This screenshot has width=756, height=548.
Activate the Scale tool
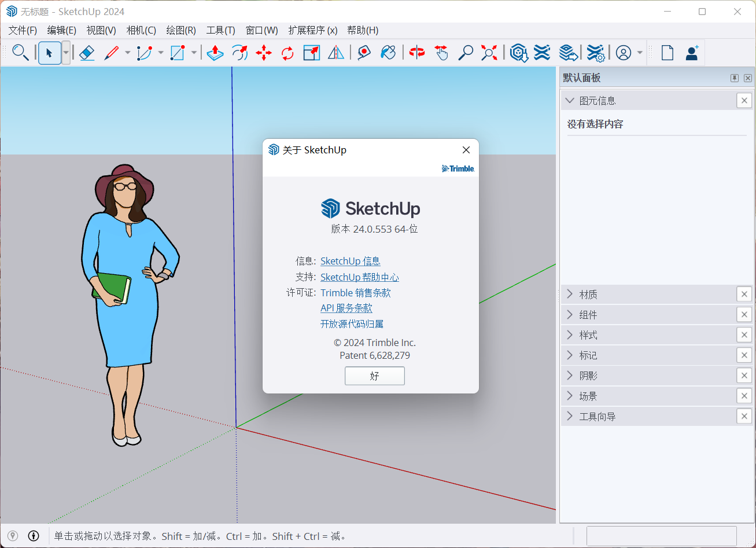pyautogui.click(x=312, y=53)
